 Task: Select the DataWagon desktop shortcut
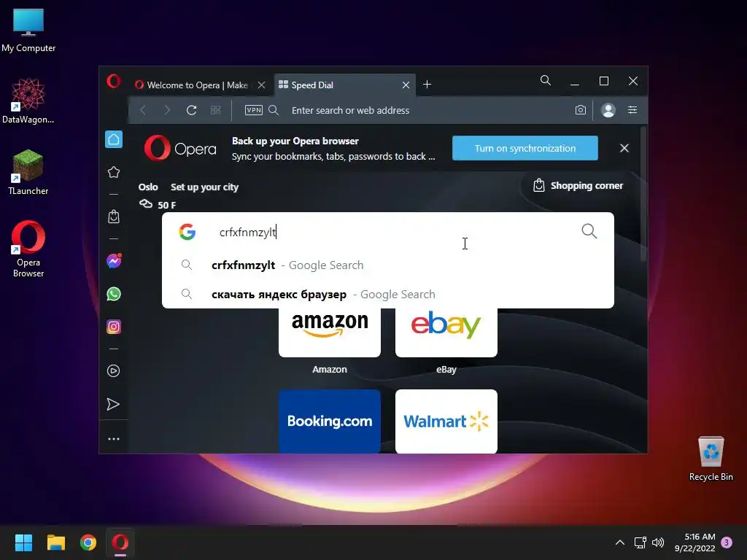click(28, 101)
